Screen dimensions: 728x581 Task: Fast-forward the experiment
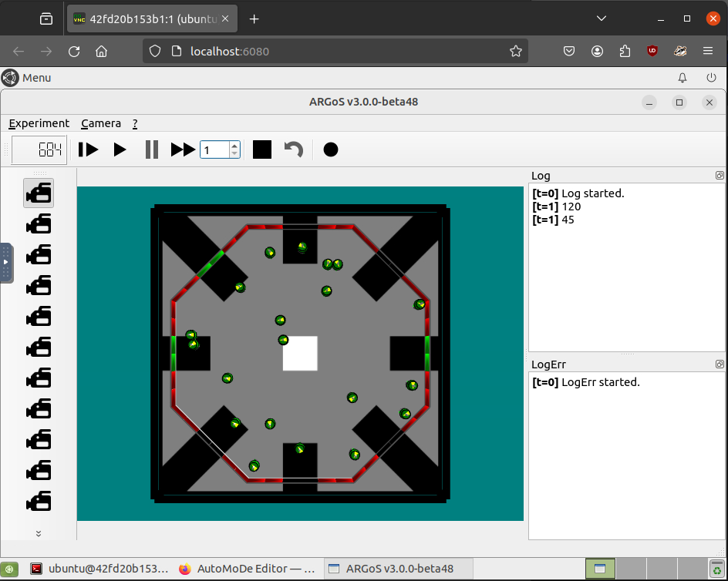point(183,150)
